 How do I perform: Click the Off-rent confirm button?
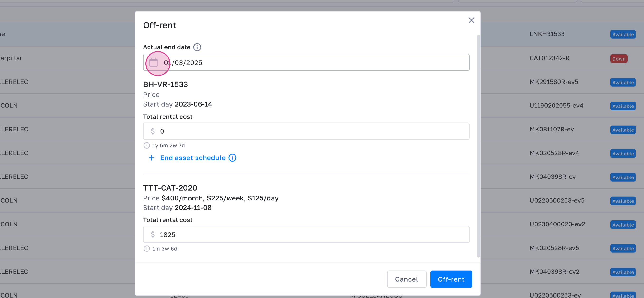click(x=451, y=279)
